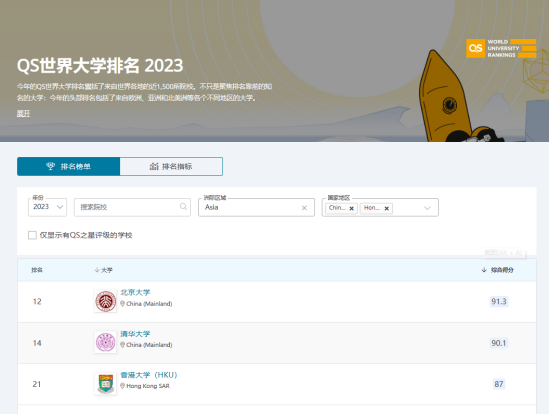
Task: Open the 清华大学 university link
Action: pyautogui.click(x=135, y=334)
